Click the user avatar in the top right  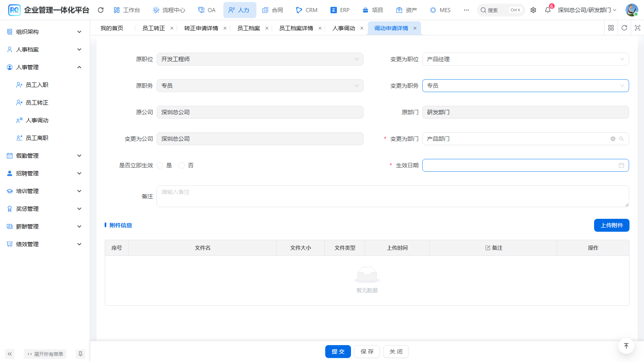(x=632, y=10)
